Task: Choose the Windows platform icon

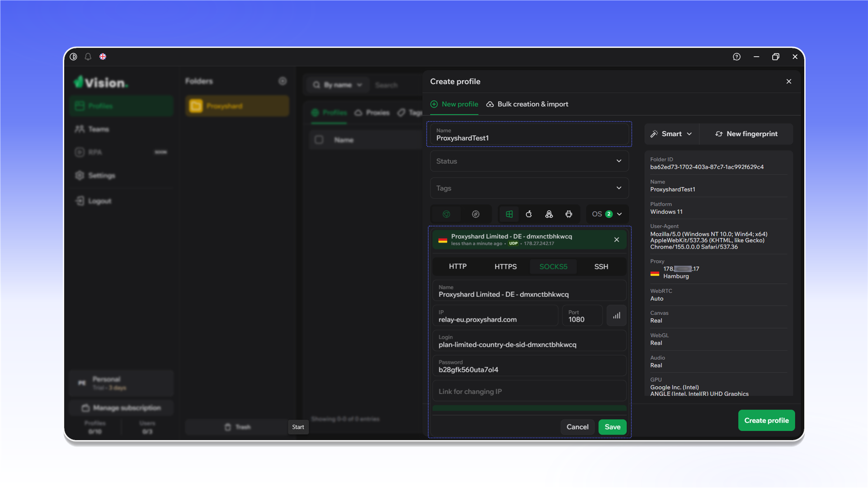Action: point(509,214)
